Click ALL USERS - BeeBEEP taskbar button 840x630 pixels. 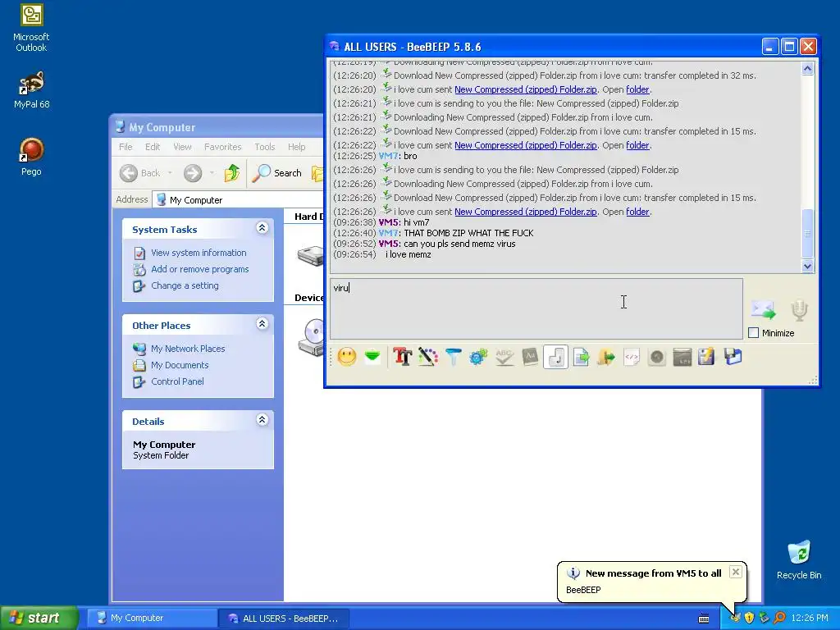(284, 619)
